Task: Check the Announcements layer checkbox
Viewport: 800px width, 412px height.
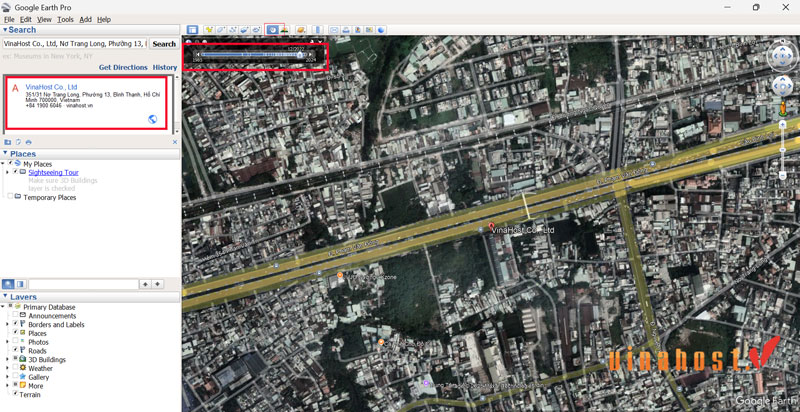Action: pyautogui.click(x=15, y=316)
